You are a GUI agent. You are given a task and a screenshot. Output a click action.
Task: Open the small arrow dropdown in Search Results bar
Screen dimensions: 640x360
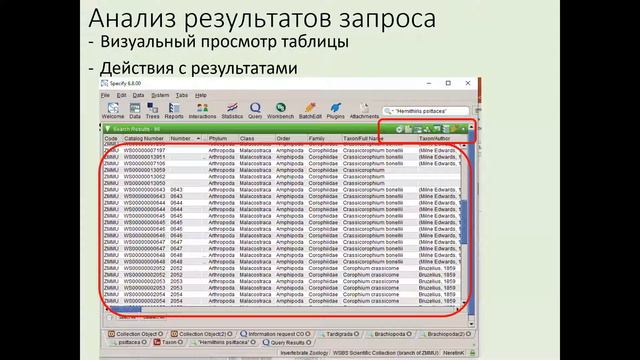(463, 129)
